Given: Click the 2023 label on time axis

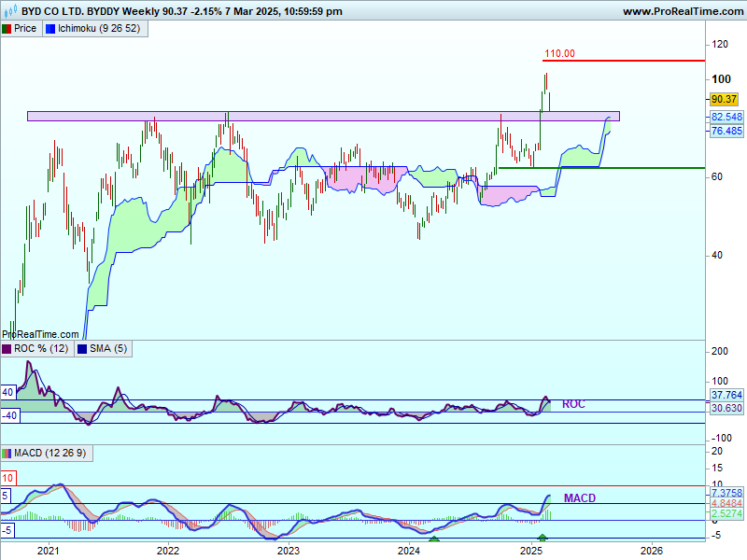Looking at the screenshot, I should [289, 551].
